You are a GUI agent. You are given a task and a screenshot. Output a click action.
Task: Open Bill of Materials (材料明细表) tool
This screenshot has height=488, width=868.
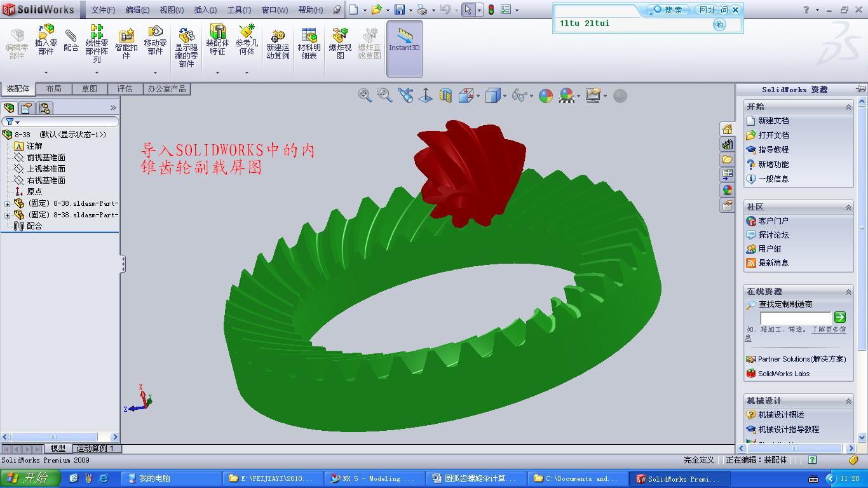309,43
